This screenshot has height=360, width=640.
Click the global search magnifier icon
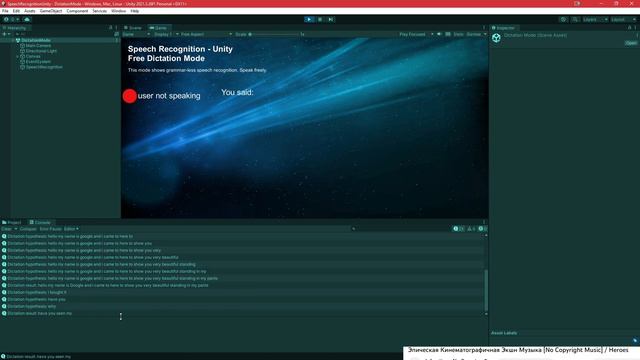click(575, 19)
